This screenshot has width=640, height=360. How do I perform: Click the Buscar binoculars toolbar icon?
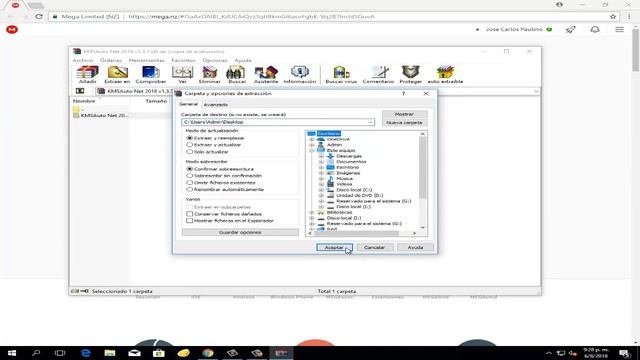[237, 74]
